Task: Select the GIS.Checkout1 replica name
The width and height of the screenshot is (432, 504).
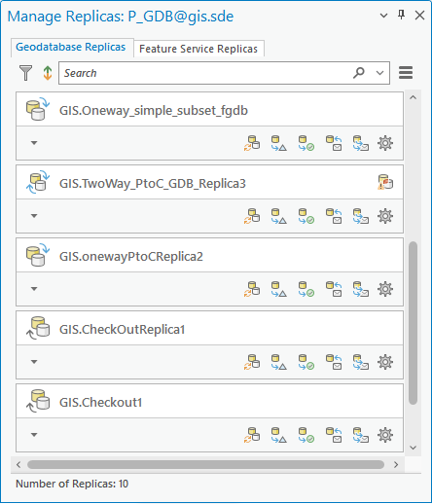Action: [100, 403]
